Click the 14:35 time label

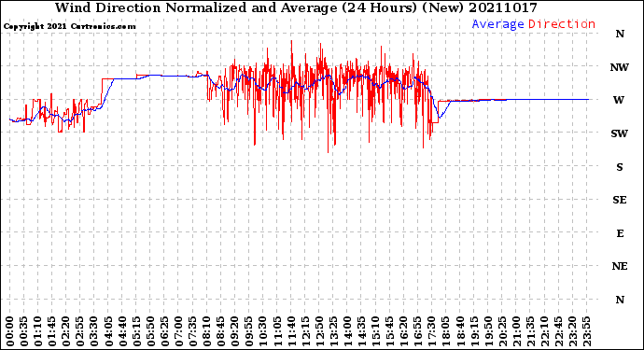click(x=361, y=331)
